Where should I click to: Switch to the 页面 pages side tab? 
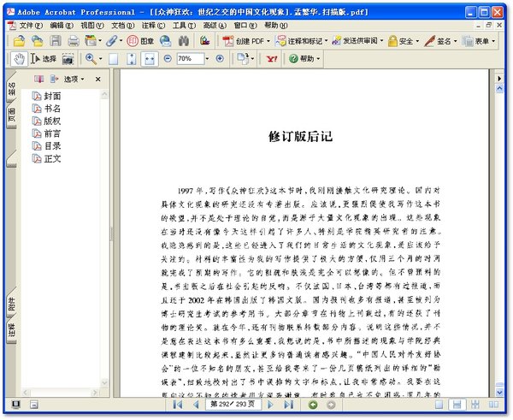click(11, 116)
